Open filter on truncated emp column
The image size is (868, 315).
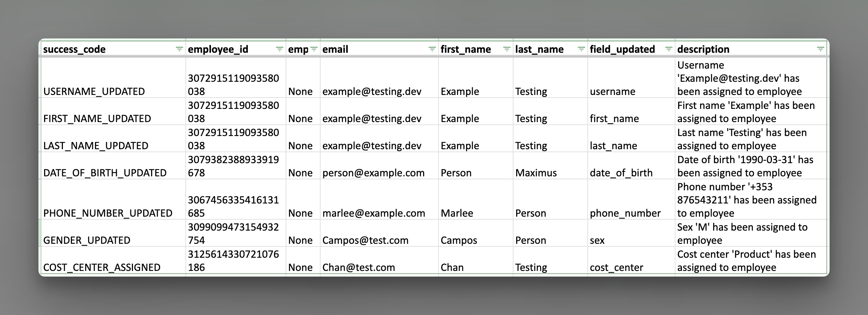coord(314,49)
